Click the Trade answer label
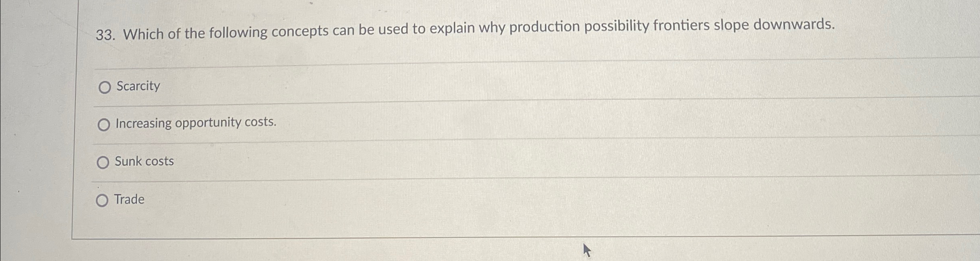This screenshot has height=261, width=980. [x=129, y=199]
